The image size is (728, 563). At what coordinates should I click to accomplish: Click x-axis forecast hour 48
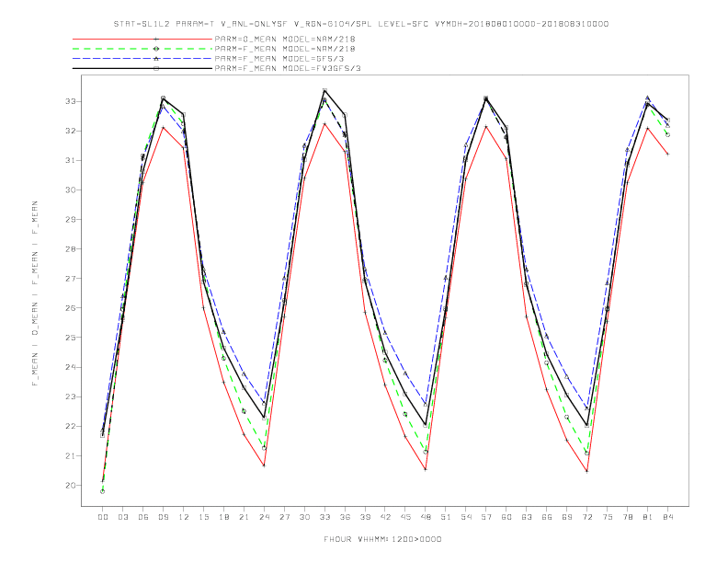(426, 517)
